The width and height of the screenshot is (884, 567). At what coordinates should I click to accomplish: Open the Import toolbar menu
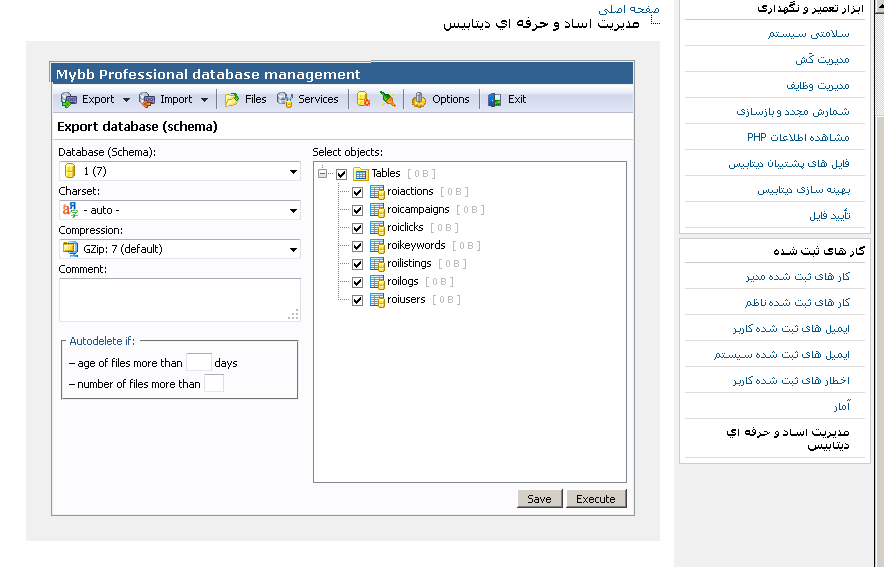pyautogui.click(x=174, y=99)
